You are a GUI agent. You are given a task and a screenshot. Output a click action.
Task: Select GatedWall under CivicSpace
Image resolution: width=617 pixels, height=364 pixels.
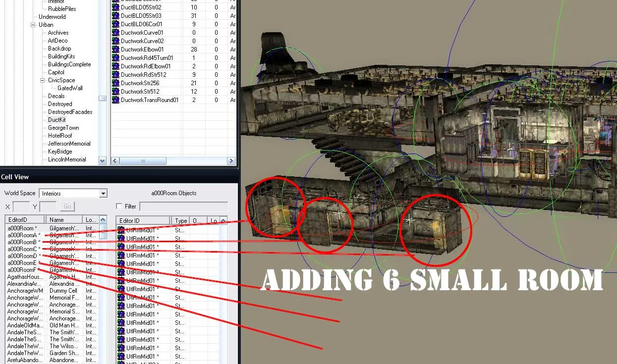[70, 88]
